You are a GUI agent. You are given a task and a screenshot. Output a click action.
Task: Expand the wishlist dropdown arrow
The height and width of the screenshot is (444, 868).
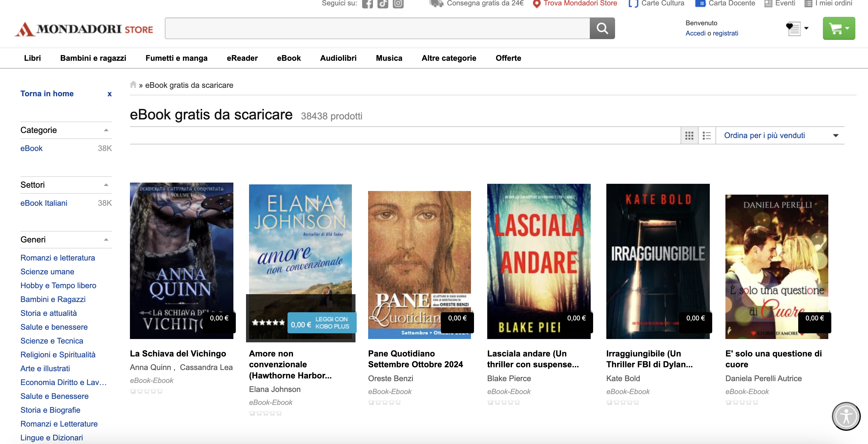point(806,28)
